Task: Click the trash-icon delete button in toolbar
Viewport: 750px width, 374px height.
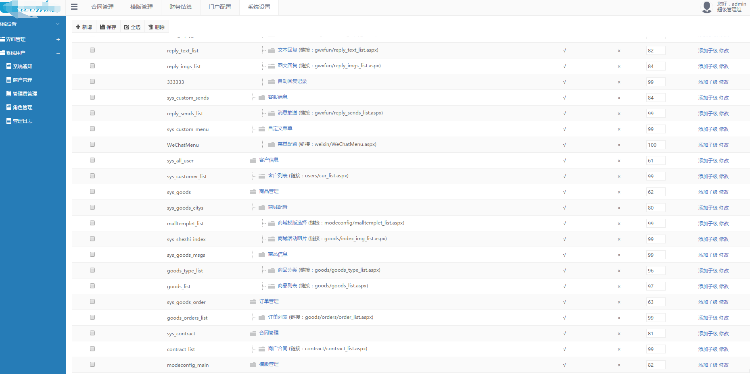Action: pyautogui.click(x=156, y=27)
